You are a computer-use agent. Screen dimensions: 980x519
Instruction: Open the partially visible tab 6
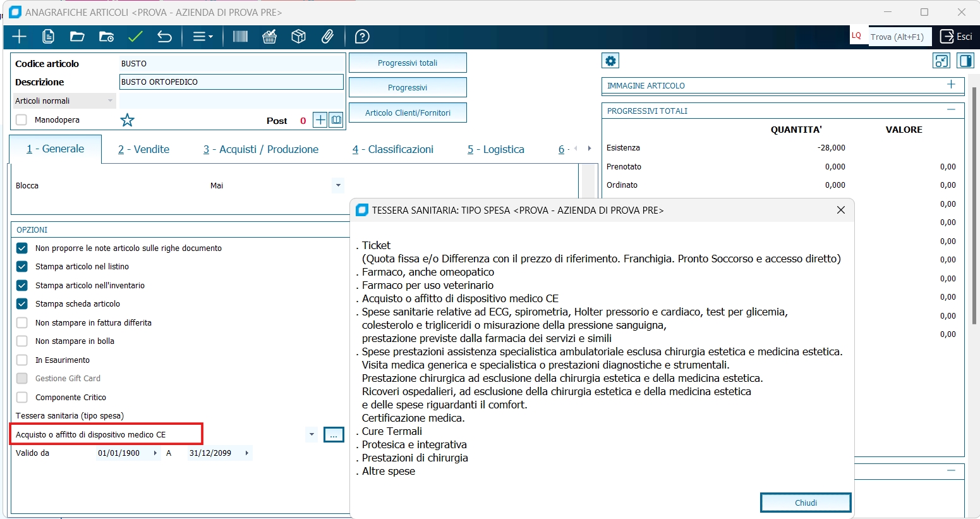tap(564, 149)
